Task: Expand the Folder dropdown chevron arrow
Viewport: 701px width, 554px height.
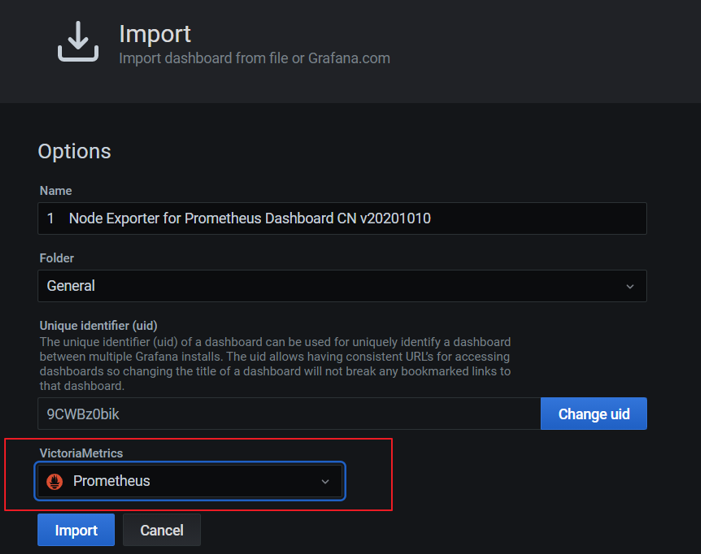Action: [x=630, y=286]
